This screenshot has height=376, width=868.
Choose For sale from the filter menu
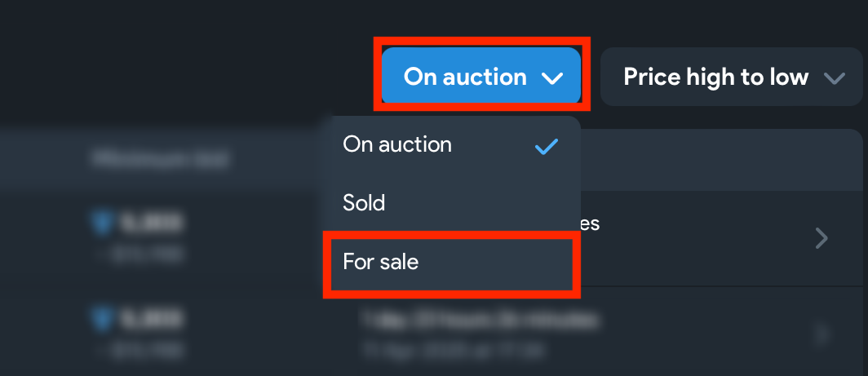[x=452, y=261]
